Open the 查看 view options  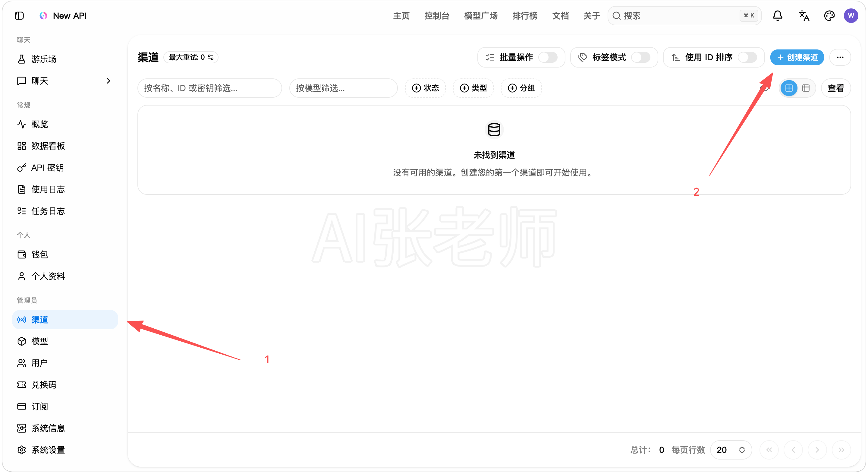836,88
